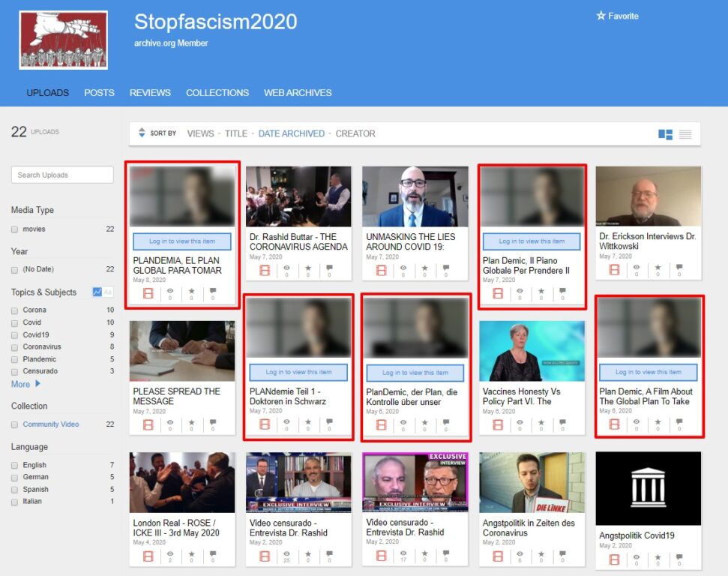Click movie icon on Dr. Rashid Buttar card
The height and width of the screenshot is (576, 728).
click(x=265, y=270)
